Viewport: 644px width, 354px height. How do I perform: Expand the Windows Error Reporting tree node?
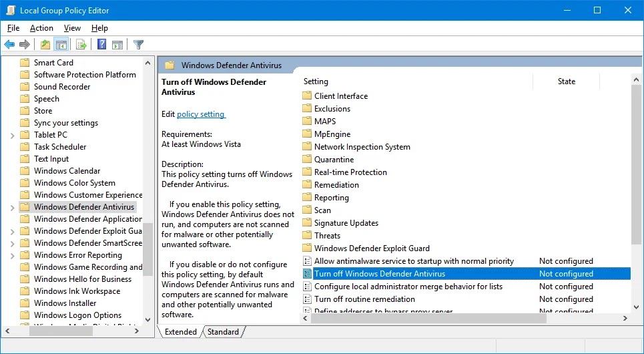[x=12, y=255]
